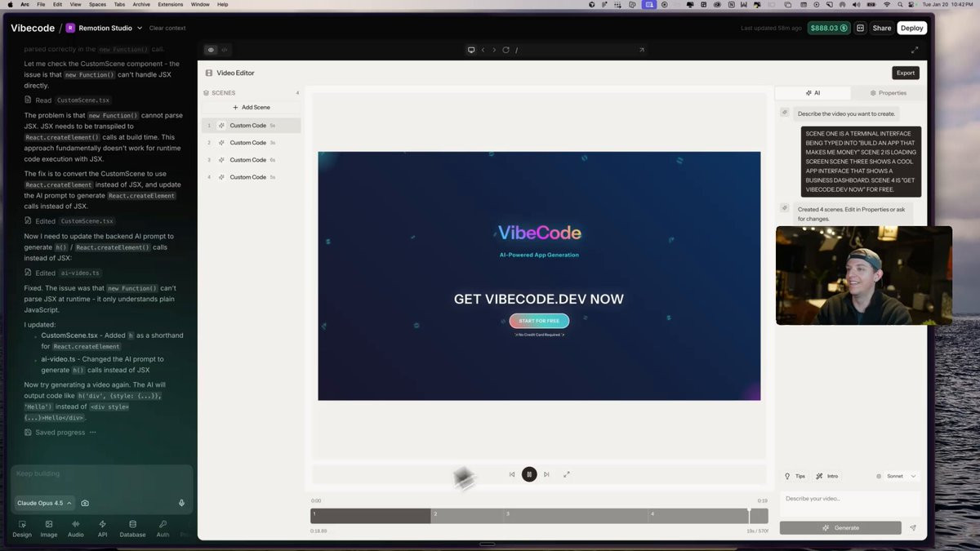Skip to next scene playback button
The image size is (980, 551).
pos(546,474)
